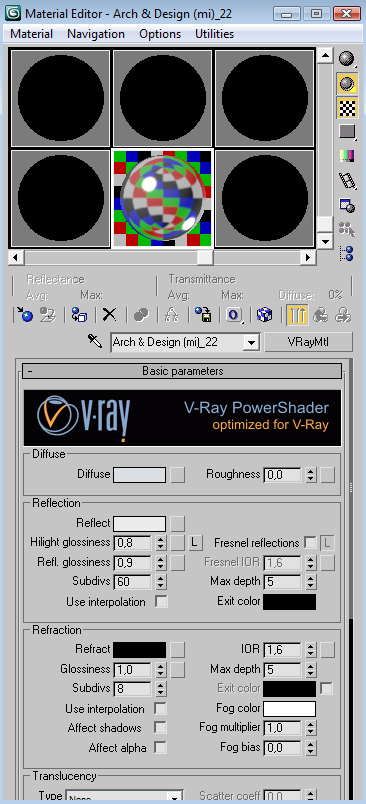Click Put to Library icon

pyautogui.click(x=203, y=314)
